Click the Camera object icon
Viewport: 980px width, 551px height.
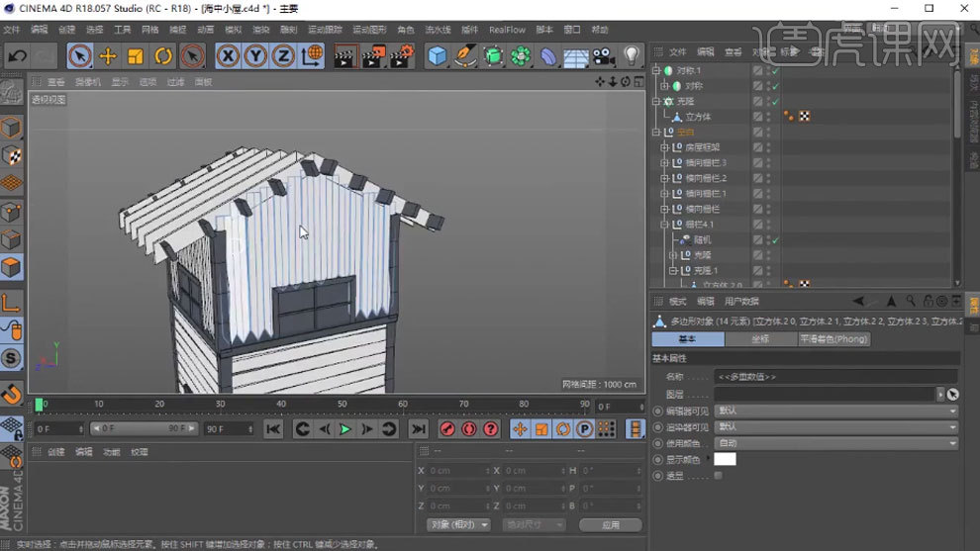604,56
